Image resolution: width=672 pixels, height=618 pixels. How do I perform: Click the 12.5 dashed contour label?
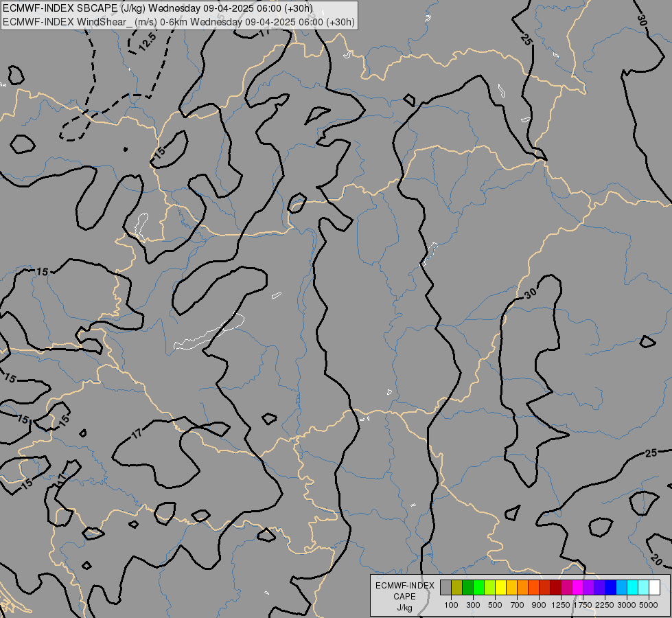[x=148, y=43]
